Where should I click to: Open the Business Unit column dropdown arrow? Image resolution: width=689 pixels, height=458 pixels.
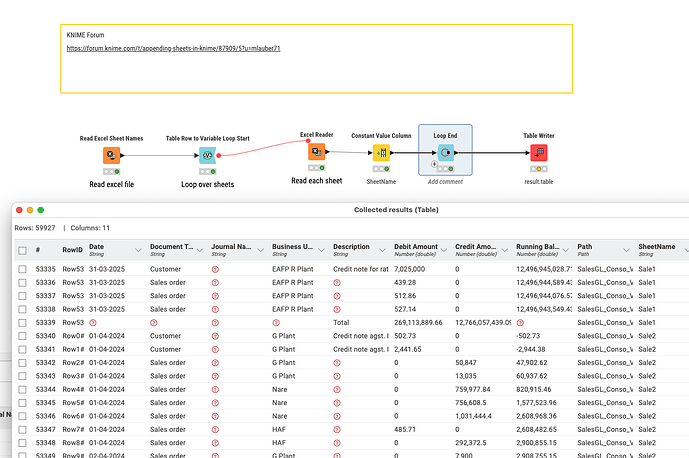pyautogui.click(x=321, y=250)
